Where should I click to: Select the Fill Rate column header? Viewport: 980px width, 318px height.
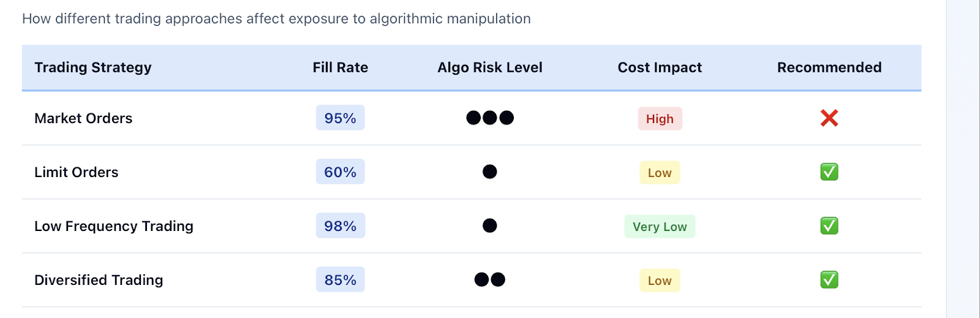[341, 67]
